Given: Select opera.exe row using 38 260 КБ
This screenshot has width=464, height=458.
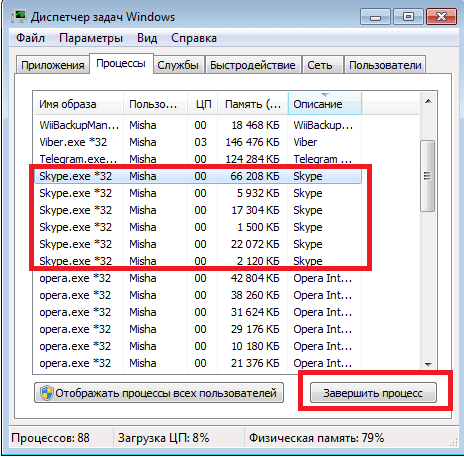Looking at the screenshot, I should 198,295.
